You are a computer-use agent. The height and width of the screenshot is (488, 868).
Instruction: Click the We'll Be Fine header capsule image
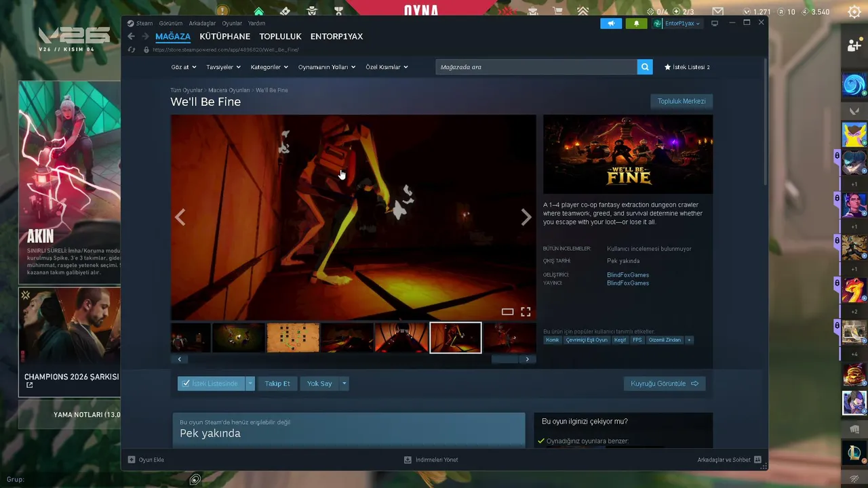[x=628, y=155]
